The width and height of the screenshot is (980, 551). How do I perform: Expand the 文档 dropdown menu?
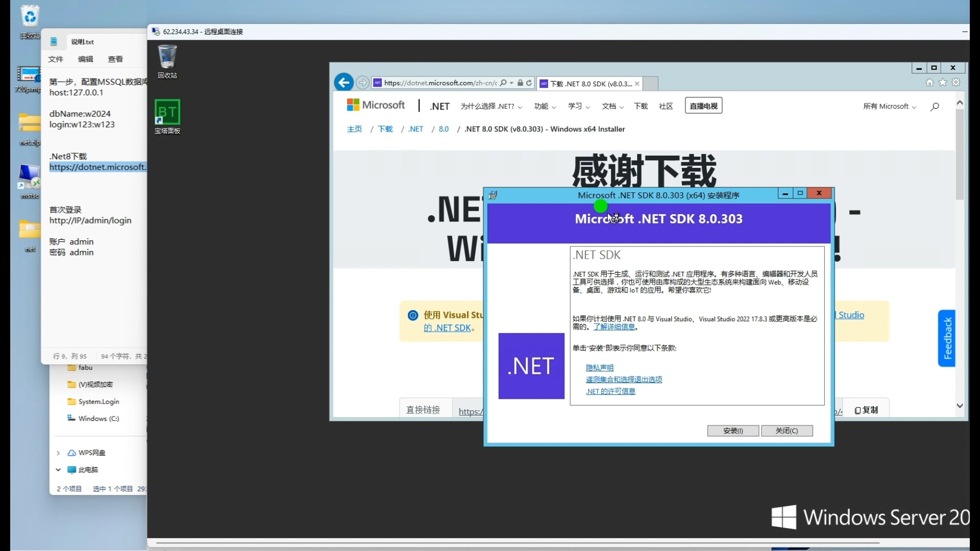pos(612,106)
